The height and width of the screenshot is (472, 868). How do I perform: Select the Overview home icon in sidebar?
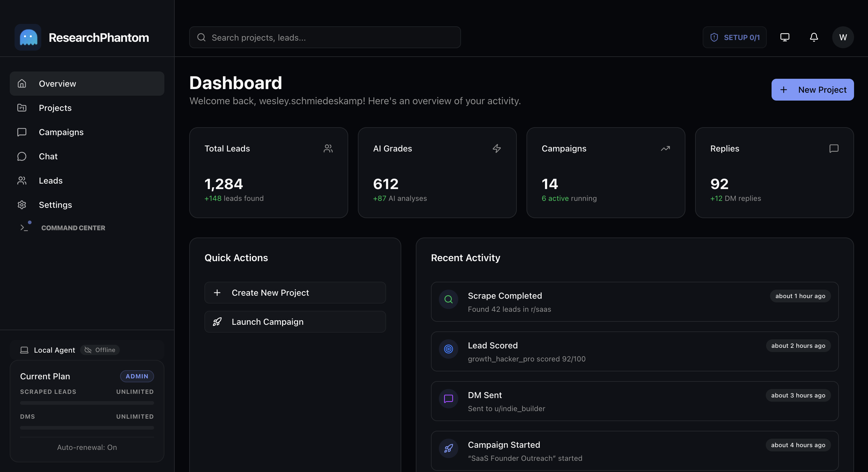pyautogui.click(x=22, y=84)
